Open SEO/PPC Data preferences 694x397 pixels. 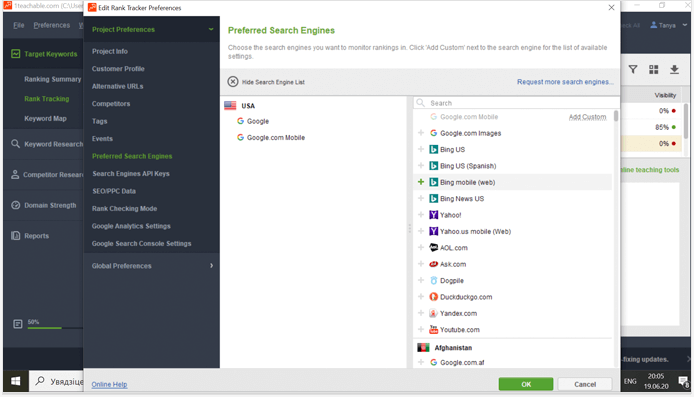pos(114,191)
